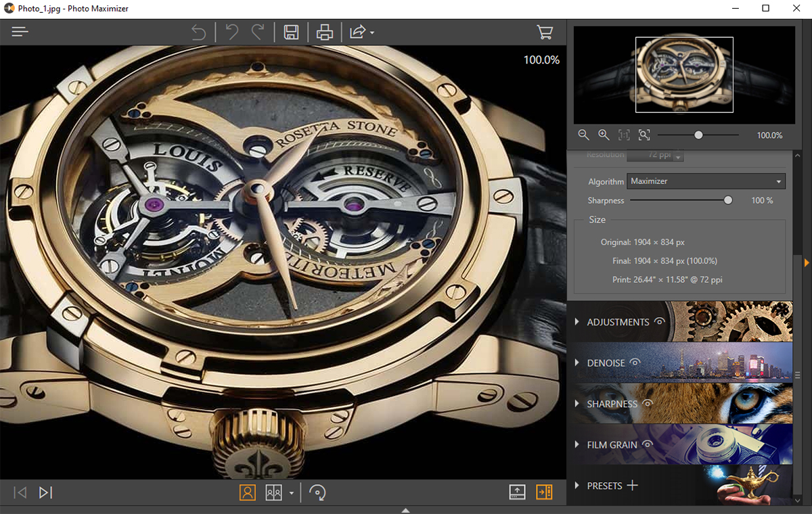This screenshot has height=514, width=812.
Task: Click the save floppy disk icon
Action: click(291, 32)
